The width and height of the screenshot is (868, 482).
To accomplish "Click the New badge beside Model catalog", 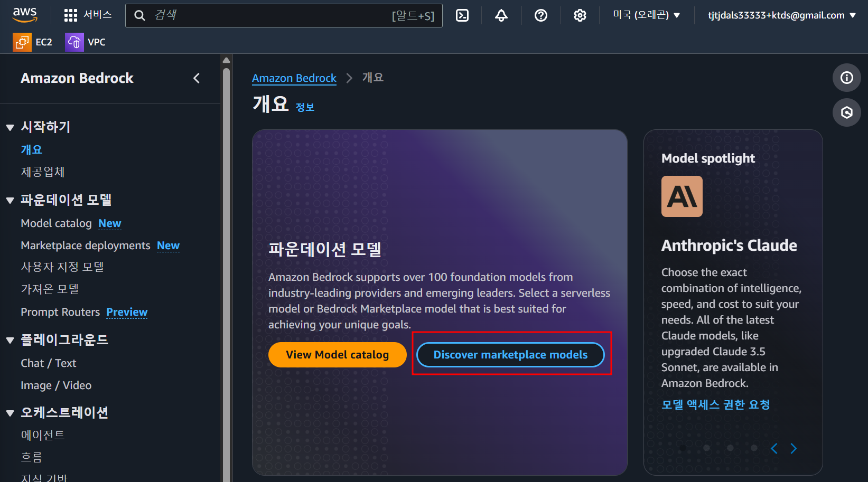I will coord(110,223).
